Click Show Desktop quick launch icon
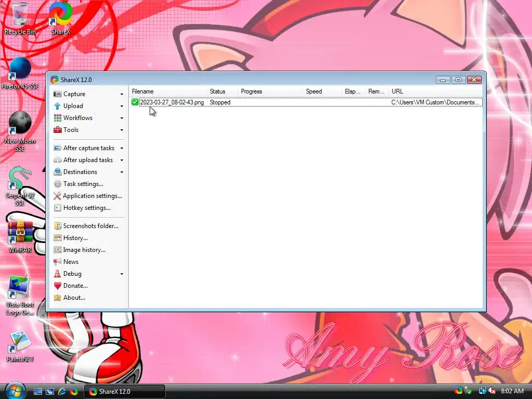This screenshot has width=532, height=399. (37, 392)
